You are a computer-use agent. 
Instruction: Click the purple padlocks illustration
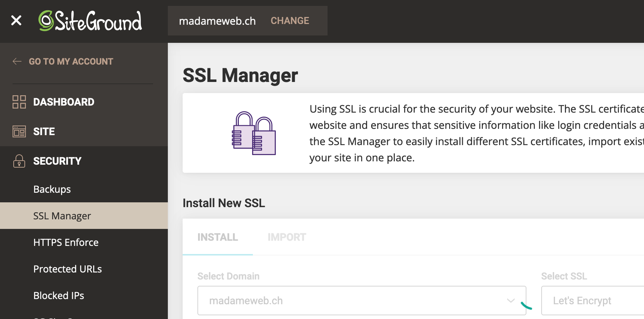254,133
